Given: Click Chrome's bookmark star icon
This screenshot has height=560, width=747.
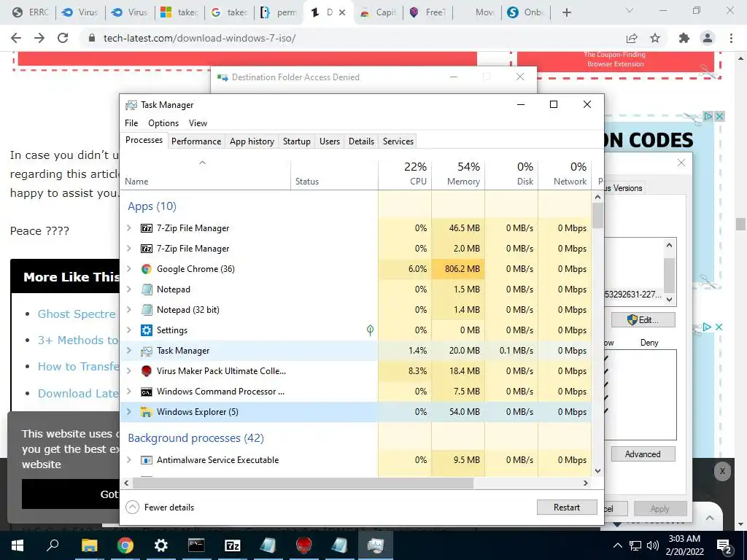Looking at the screenshot, I should 655,38.
